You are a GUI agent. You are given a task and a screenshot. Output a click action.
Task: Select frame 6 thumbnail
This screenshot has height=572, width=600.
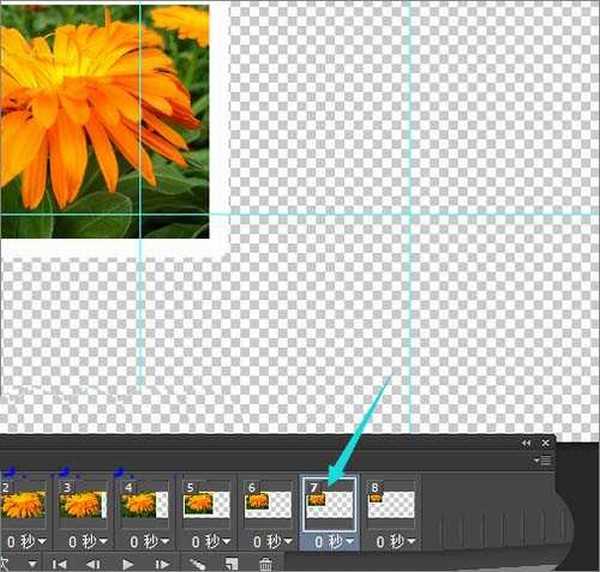pyautogui.click(x=268, y=500)
